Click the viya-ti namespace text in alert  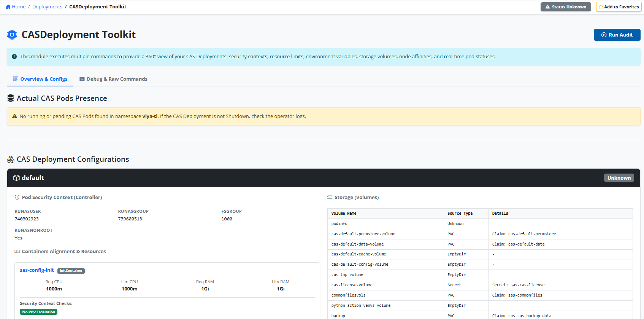coord(150,116)
